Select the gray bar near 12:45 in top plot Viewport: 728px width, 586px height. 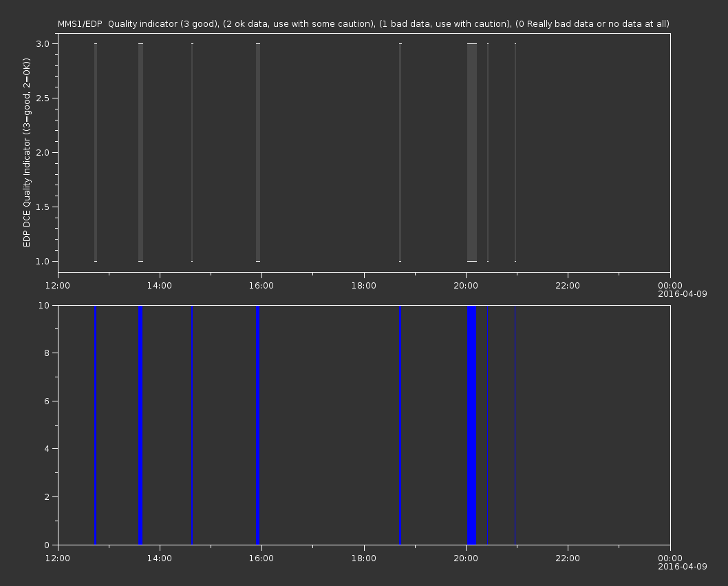coord(96,152)
